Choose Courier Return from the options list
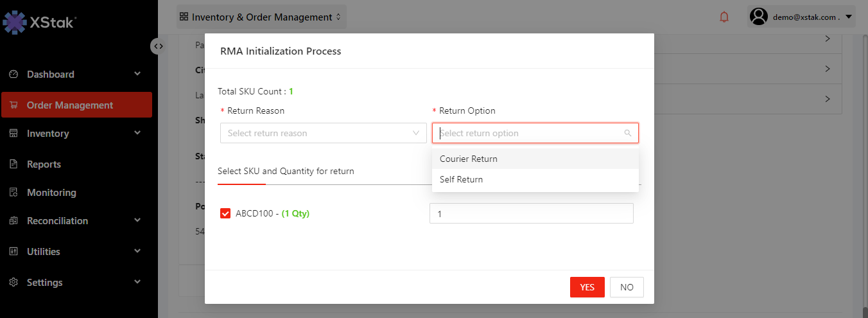The image size is (868, 318). pos(469,159)
